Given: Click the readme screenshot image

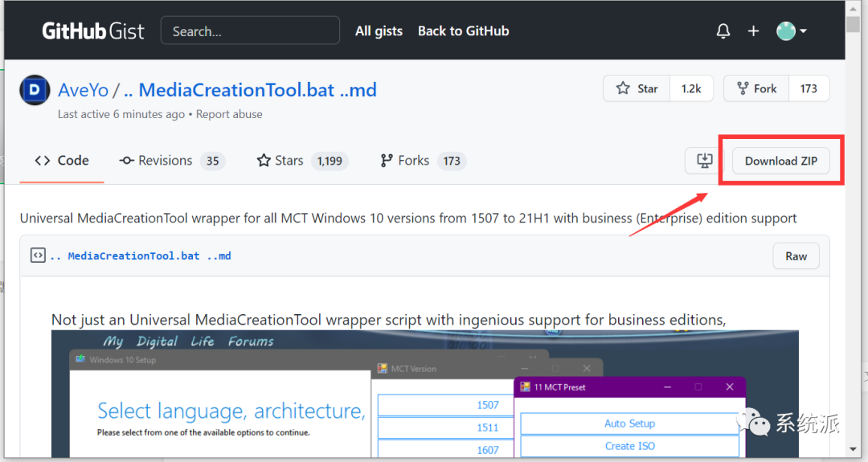Looking at the screenshot, I should click(424, 394).
